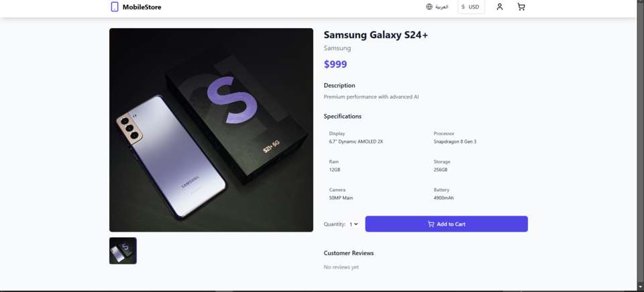Click the cart icon inside Add to Cart

pos(431,224)
